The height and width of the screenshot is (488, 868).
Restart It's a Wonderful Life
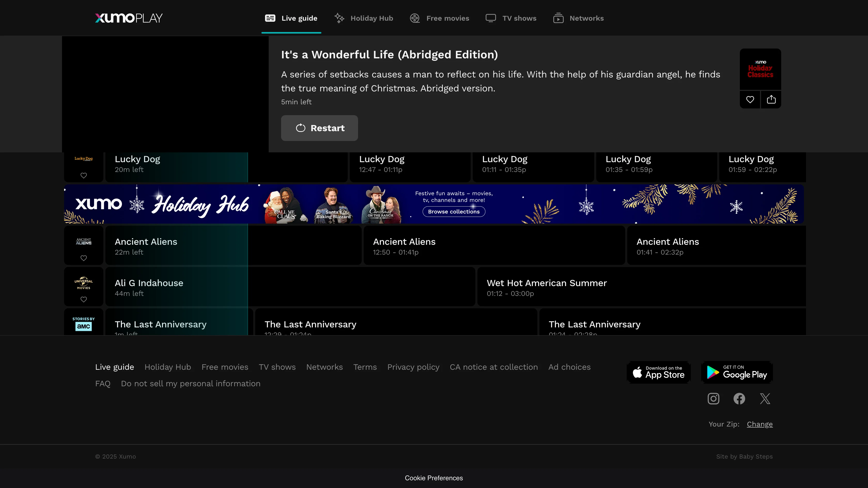click(x=320, y=128)
